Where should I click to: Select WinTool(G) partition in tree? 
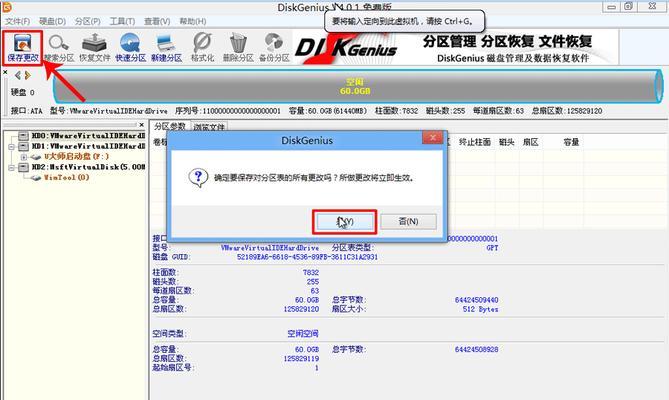pos(67,177)
